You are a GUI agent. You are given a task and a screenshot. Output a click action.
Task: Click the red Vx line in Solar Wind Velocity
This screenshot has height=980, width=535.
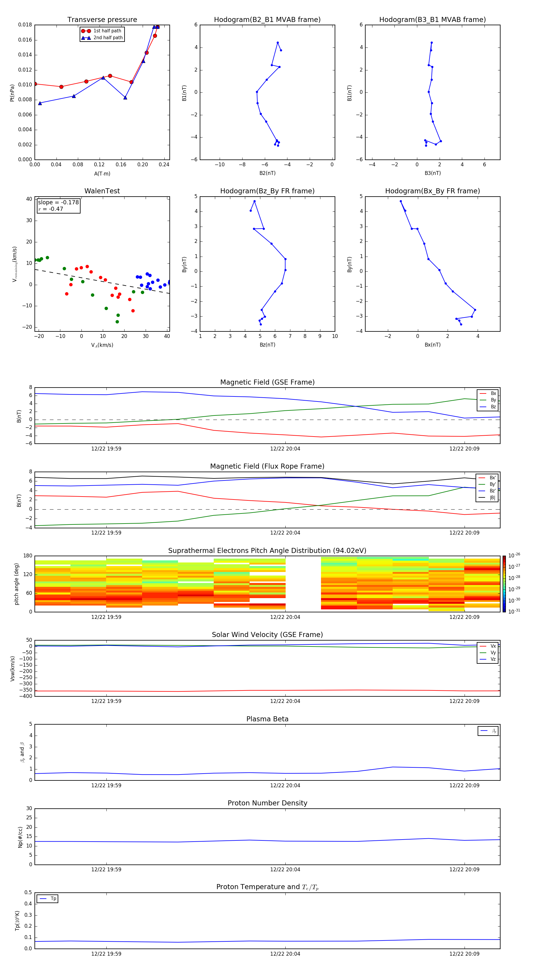tap(267, 690)
